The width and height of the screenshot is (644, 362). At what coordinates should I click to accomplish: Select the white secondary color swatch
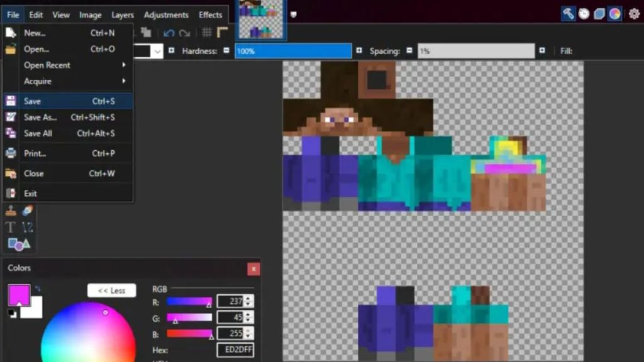35,309
